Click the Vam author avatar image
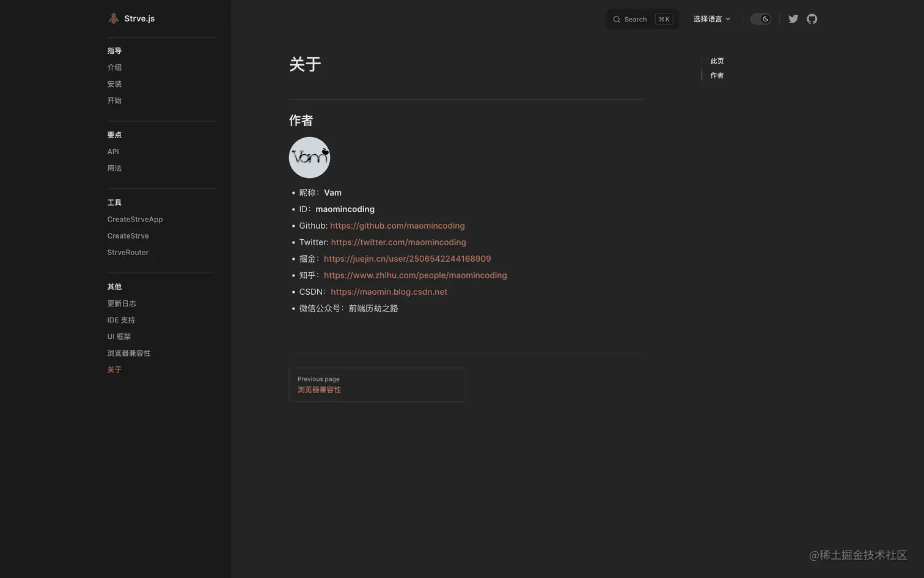 click(309, 157)
